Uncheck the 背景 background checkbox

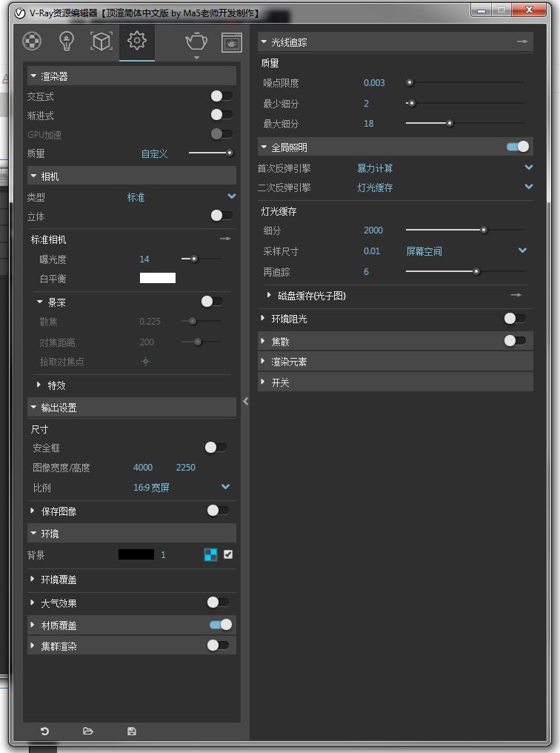pos(228,554)
